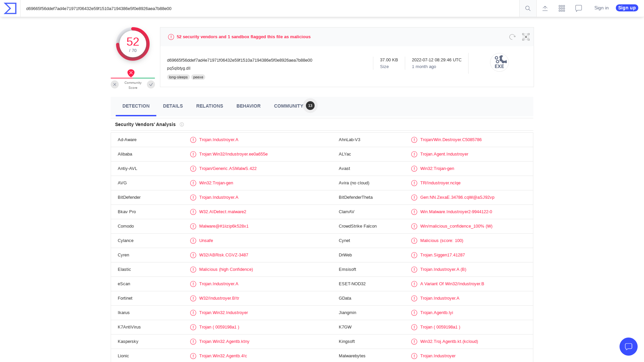Click W32.AIDetect.malware2 detection
The width and height of the screenshot is (644, 362).
[223, 212]
